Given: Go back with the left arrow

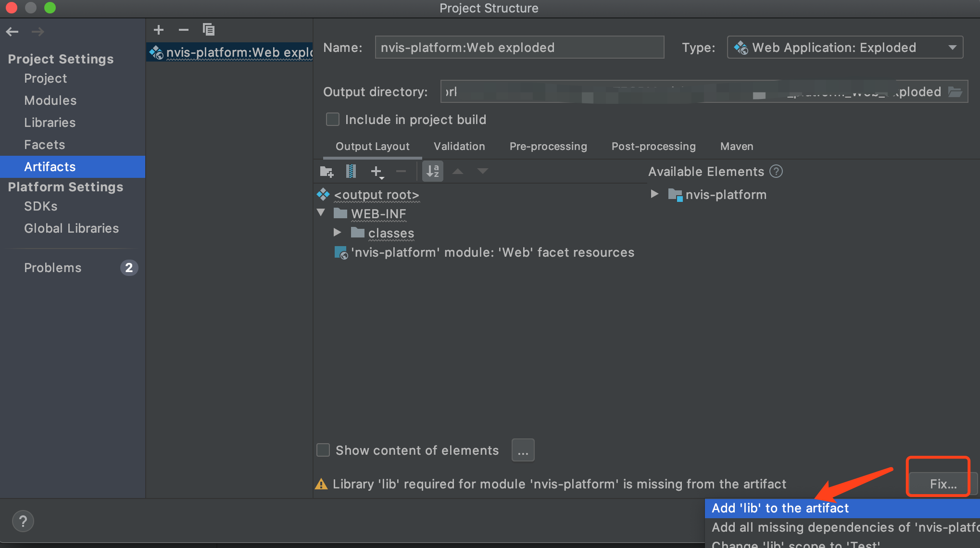Looking at the screenshot, I should coord(13,32).
